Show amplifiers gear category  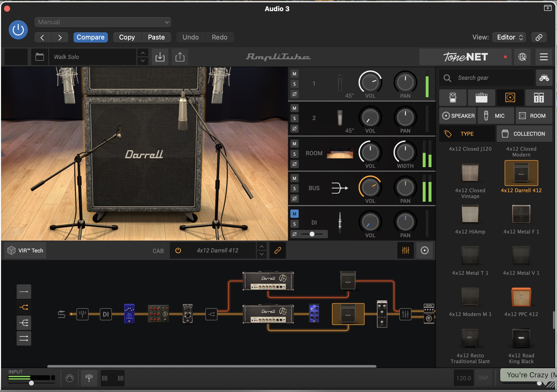(x=481, y=97)
